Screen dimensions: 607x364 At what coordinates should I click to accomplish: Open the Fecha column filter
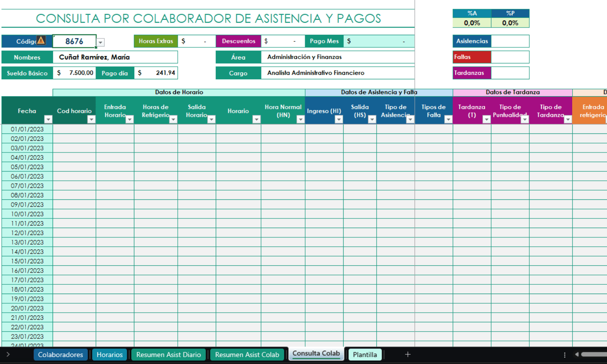tap(48, 119)
